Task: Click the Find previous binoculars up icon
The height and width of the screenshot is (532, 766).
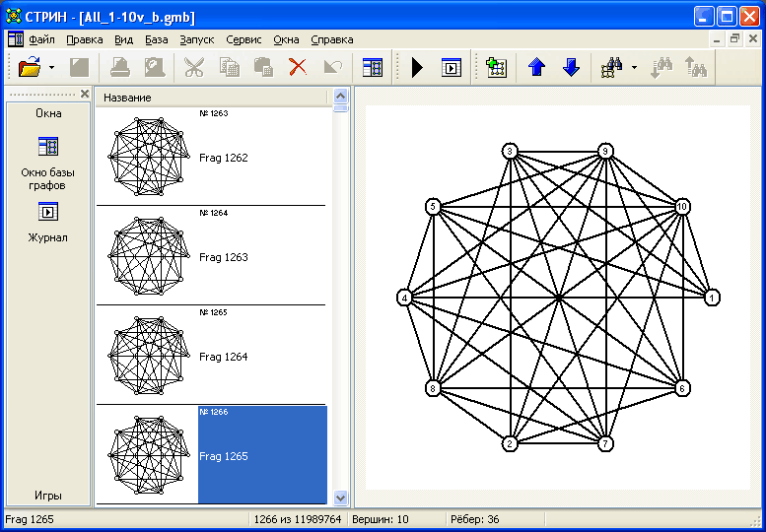Action: pyautogui.click(x=696, y=67)
